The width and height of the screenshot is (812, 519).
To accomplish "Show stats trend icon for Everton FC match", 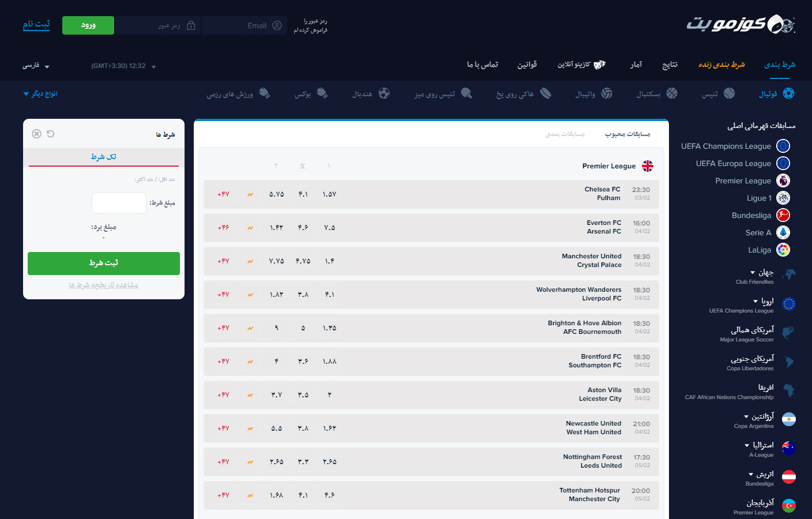I will click(x=250, y=228).
